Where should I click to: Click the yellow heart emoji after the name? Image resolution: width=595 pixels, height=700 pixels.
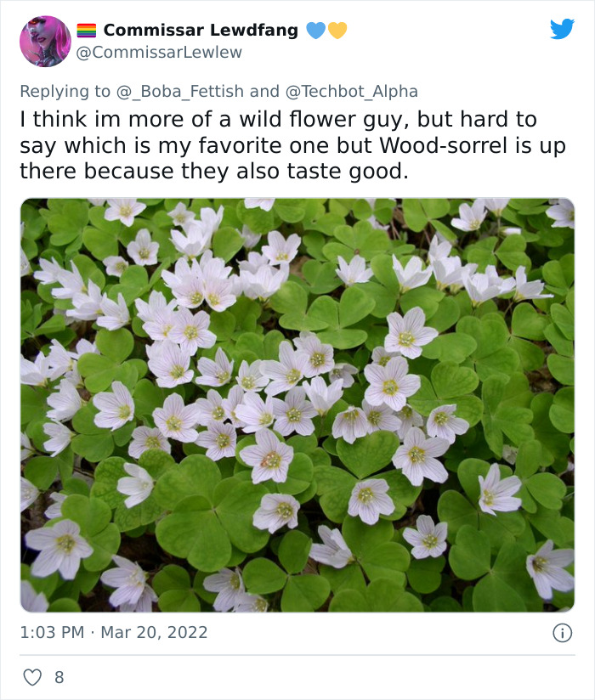pyautogui.click(x=337, y=31)
